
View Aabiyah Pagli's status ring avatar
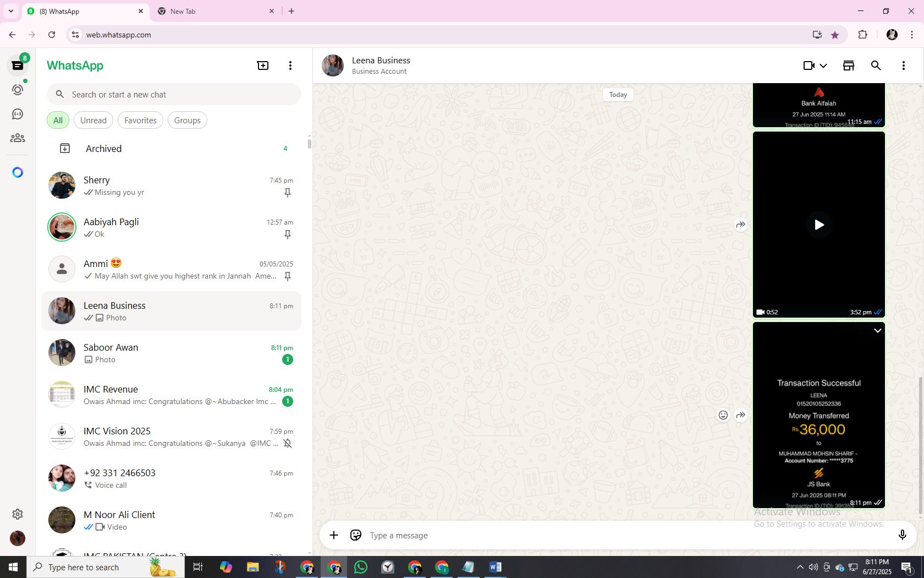(x=62, y=227)
